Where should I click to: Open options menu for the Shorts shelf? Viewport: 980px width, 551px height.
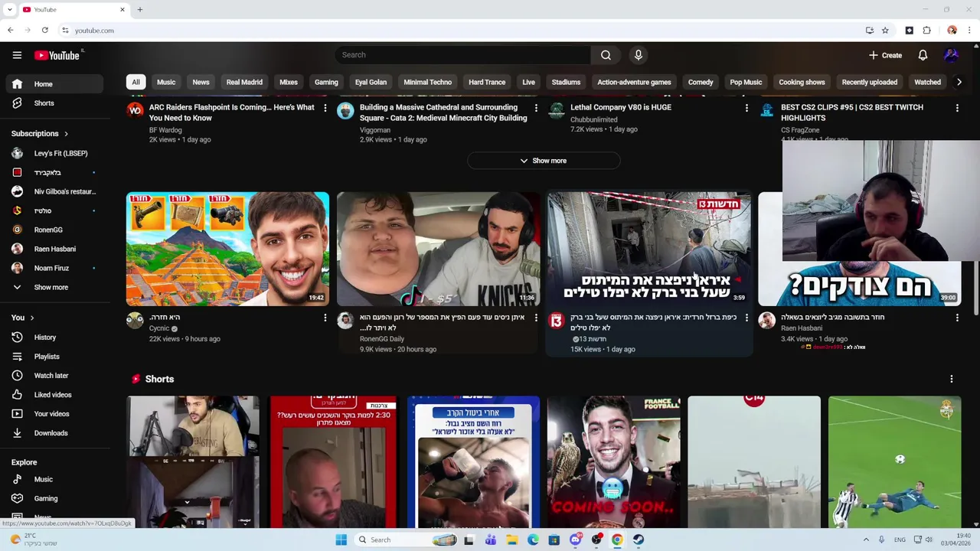(951, 379)
